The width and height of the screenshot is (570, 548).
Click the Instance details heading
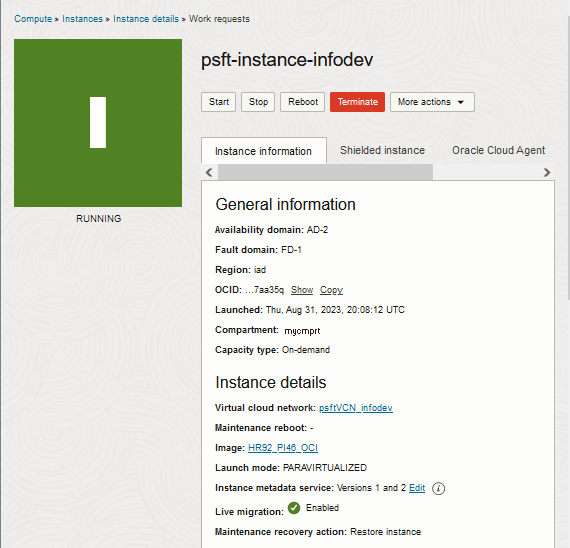(271, 383)
